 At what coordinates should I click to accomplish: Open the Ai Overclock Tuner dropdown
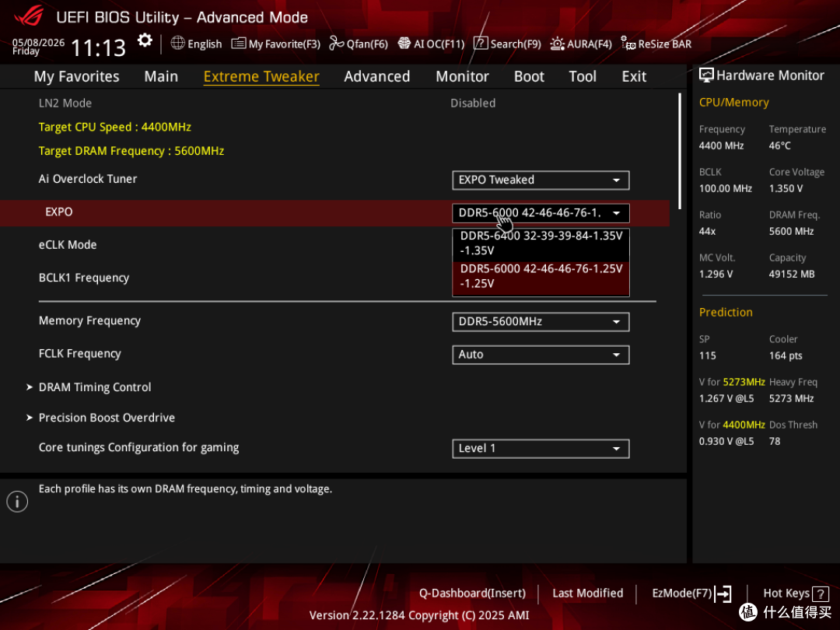(541, 180)
